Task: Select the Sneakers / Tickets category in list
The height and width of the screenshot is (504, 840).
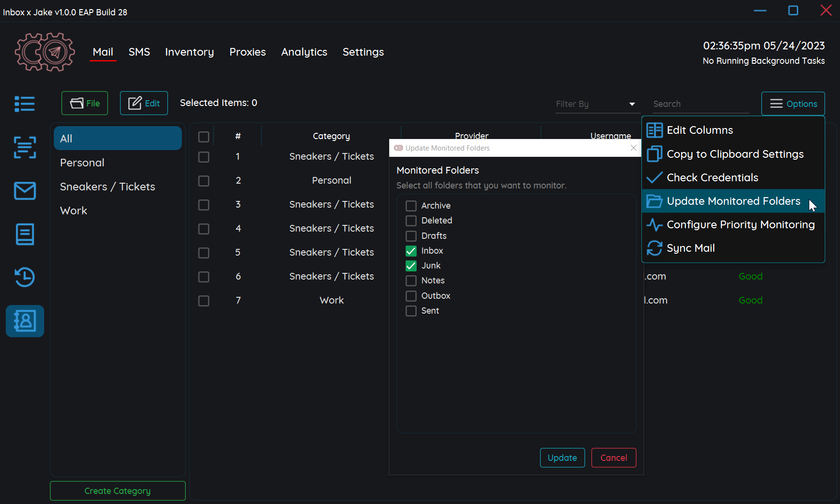Action: (108, 187)
